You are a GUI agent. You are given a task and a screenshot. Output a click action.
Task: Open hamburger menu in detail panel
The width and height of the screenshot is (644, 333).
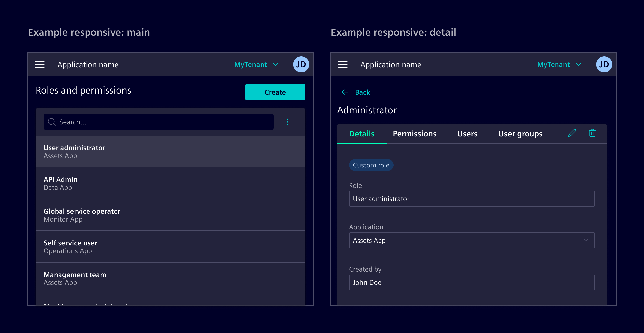pyautogui.click(x=342, y=64)
